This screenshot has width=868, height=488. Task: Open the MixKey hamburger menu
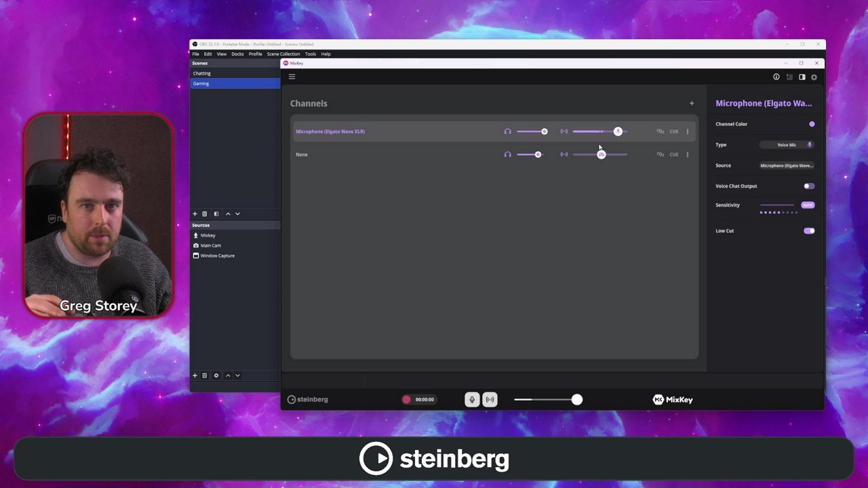tap(292, 77)
